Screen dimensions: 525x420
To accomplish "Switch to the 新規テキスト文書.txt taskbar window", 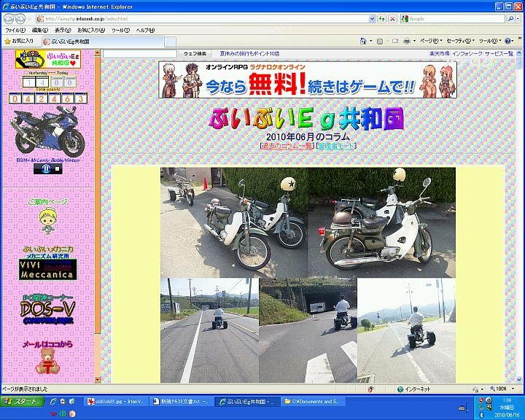I will (182, 401).
